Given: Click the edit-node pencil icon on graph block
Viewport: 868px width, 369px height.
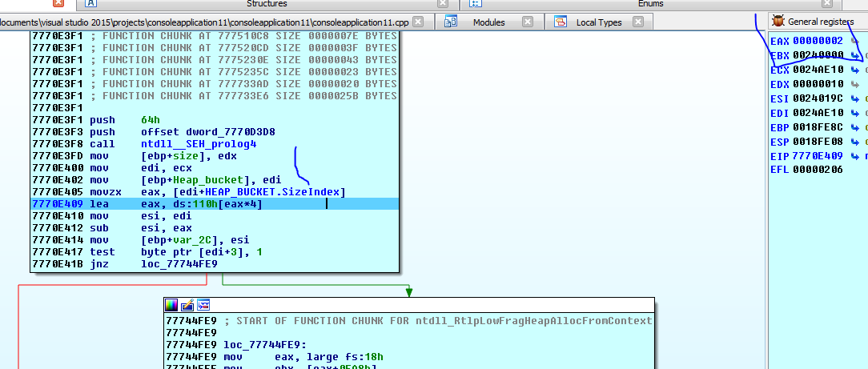Looking at the screenshot, I should pos(187,305).
